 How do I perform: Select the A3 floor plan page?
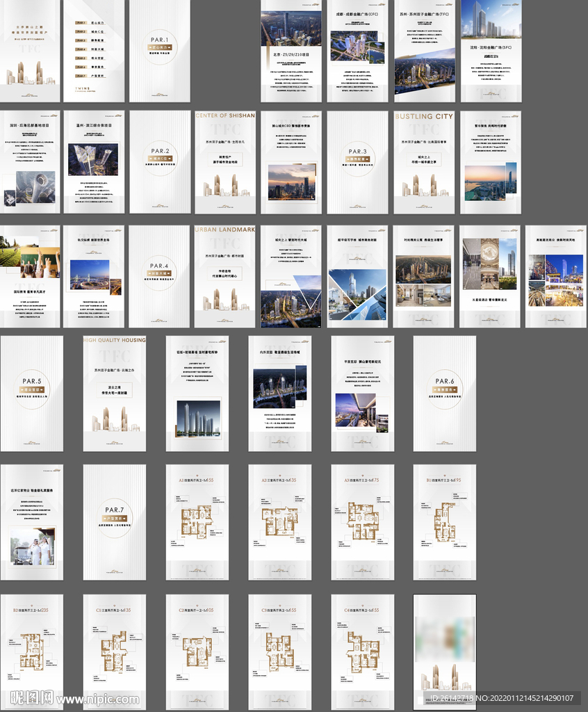pos(362,522)
